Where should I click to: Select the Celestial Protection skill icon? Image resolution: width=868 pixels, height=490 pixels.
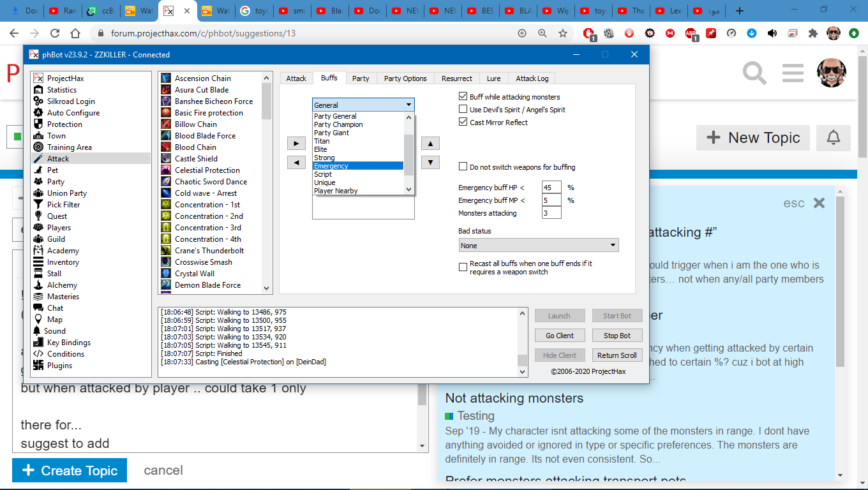click(165, 170)
